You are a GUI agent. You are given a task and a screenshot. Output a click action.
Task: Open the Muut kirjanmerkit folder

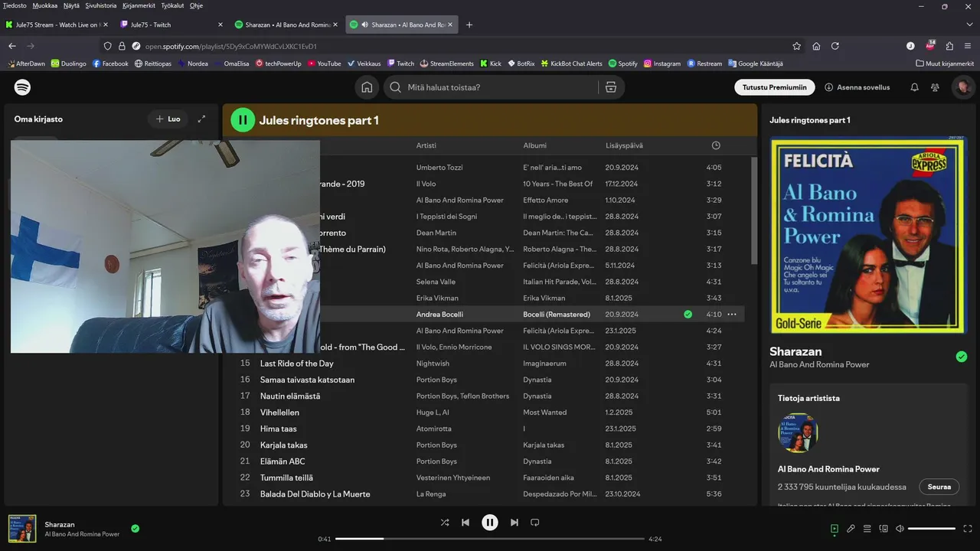click(945, 64)
